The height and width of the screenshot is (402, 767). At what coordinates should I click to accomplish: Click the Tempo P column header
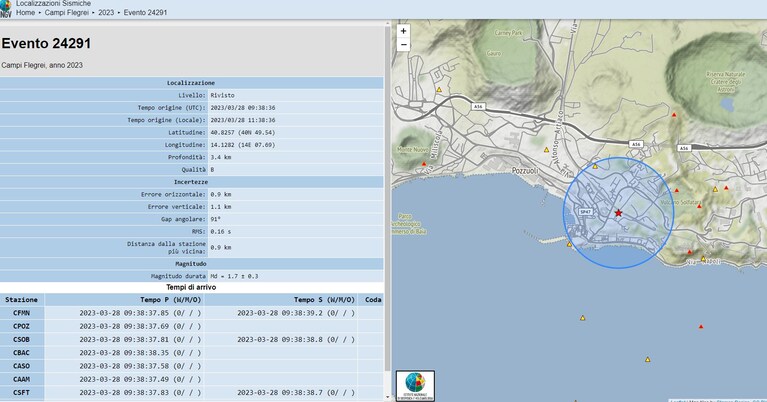point(171,300)
